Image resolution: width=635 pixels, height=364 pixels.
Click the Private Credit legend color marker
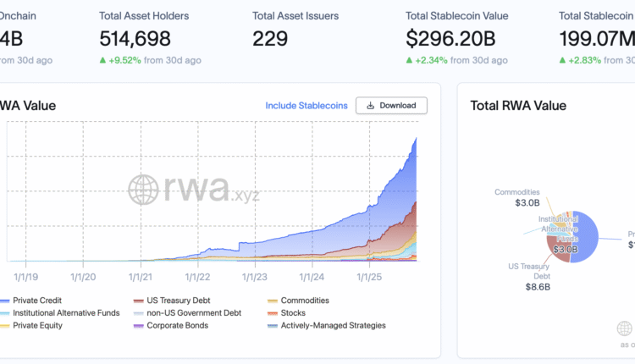pyautogui.click(x=5, y=301)
